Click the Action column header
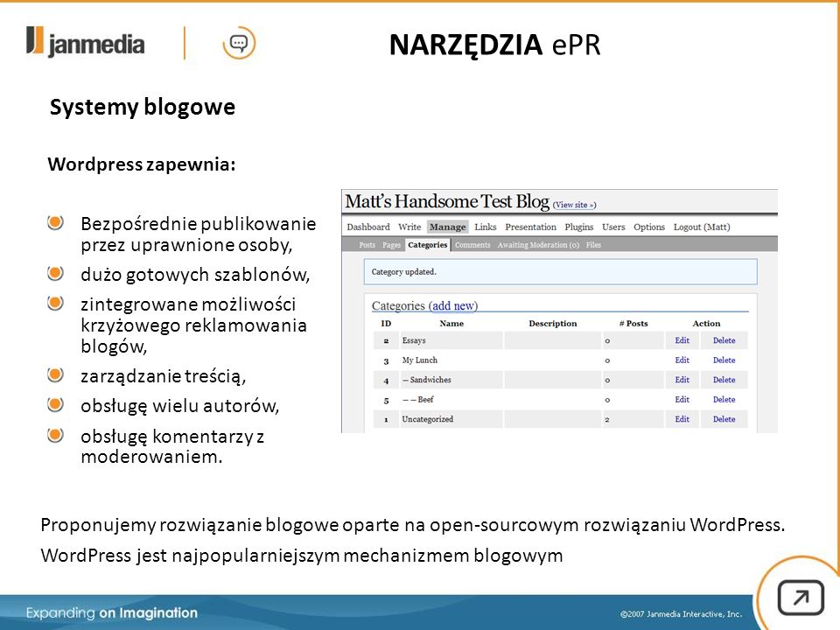 pos(706,323)
